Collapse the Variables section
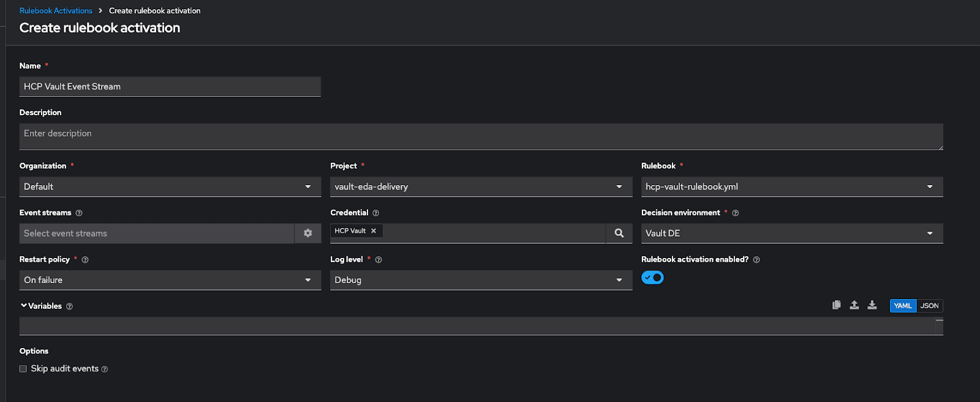Image resolution: width=980 pixels, height=402 pixels. 24,306
